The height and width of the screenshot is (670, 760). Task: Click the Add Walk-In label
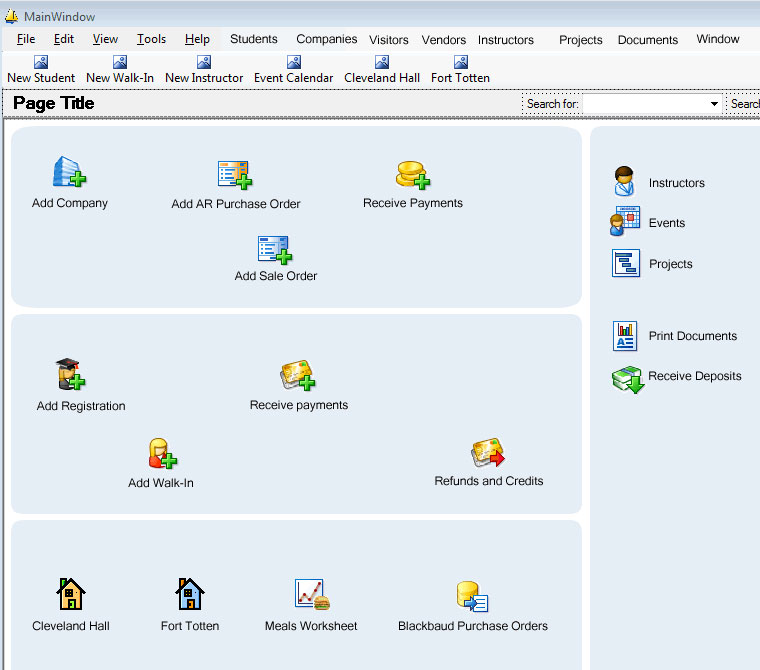click(x=160, y=483)
